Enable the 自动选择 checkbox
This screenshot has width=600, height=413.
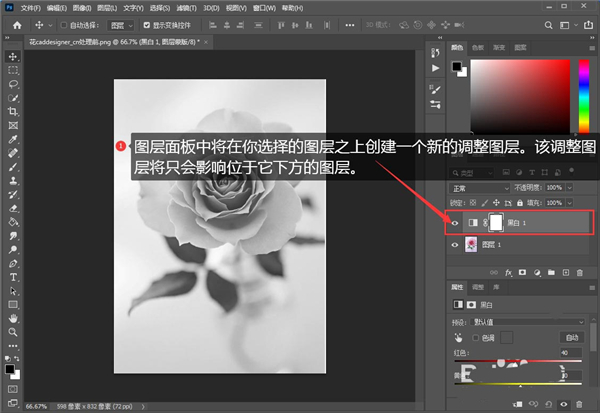(x=65, y=24)
